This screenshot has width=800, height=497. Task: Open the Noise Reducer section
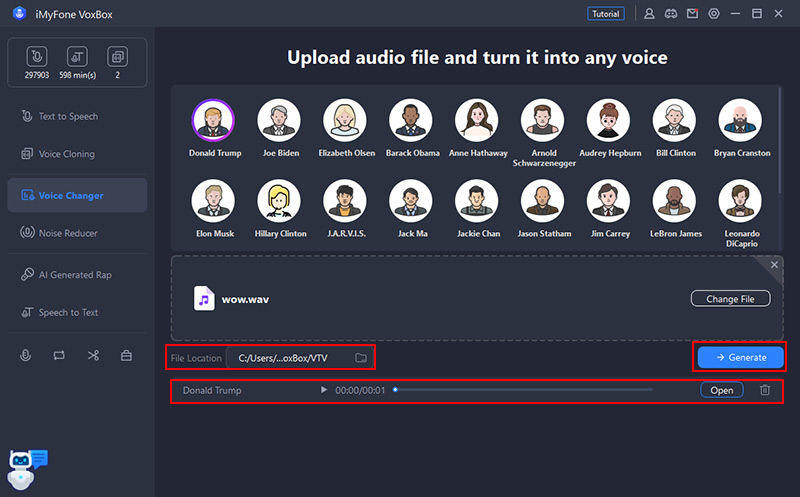pos(78,233)
